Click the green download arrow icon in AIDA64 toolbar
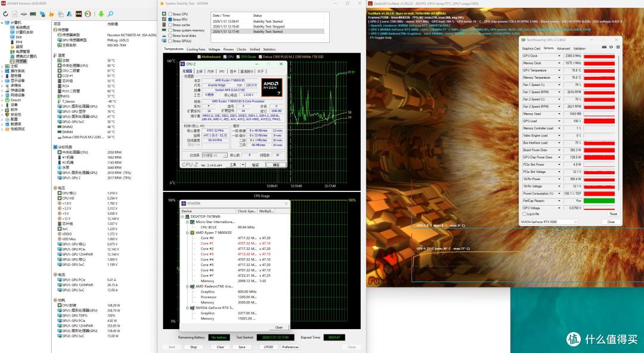The image size is (644, 353). (101, 14)
